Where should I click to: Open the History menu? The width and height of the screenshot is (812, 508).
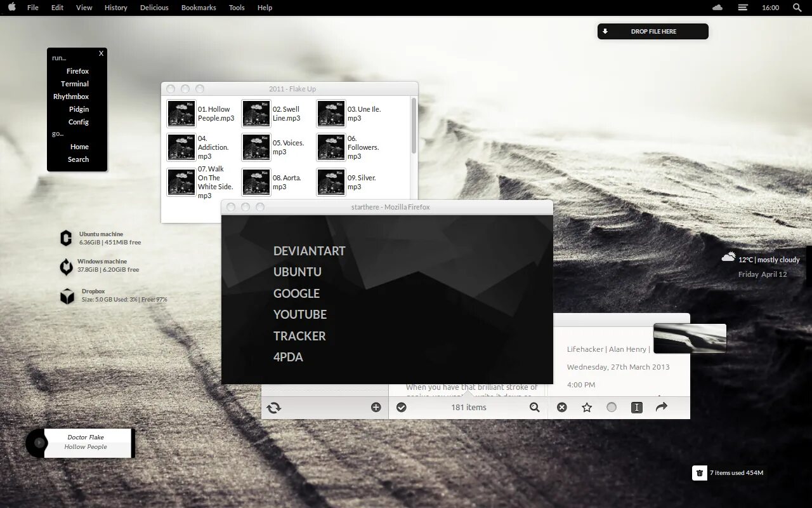pos(115,8)
